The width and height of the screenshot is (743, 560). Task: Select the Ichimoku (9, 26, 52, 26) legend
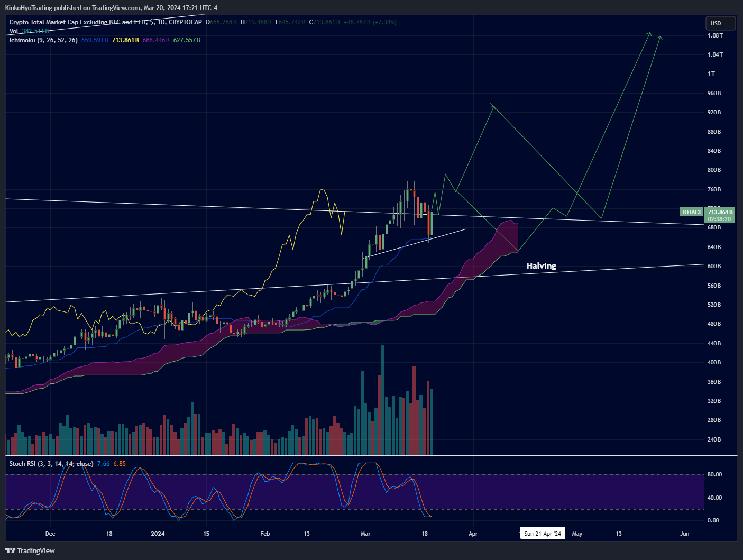(x=43, y=40)
